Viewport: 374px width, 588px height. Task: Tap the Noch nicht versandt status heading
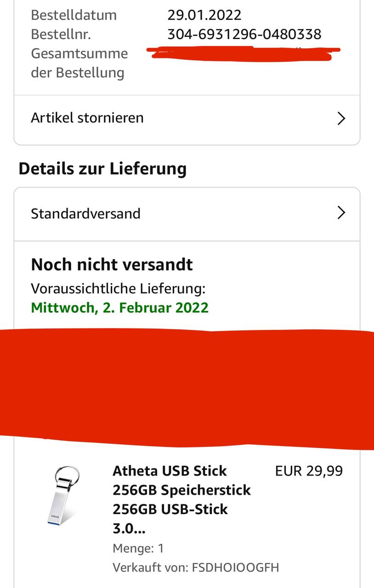pos(112,265)
